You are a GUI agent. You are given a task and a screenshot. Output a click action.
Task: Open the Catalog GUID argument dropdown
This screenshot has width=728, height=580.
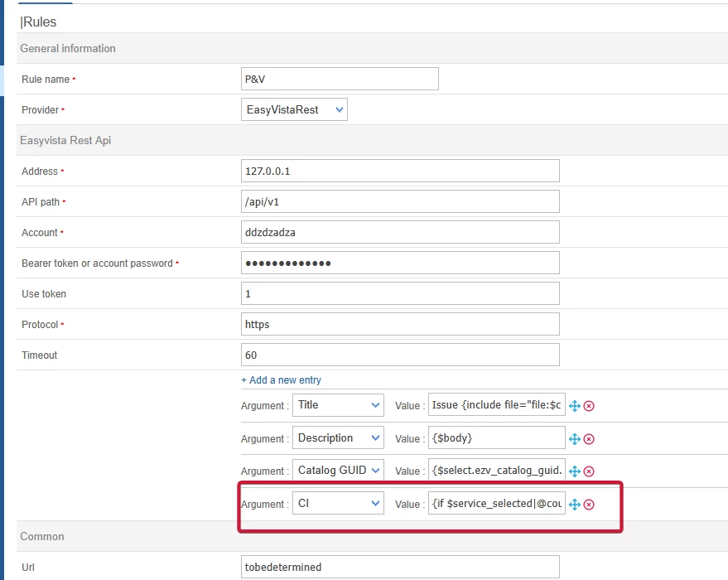coord(338,471)
